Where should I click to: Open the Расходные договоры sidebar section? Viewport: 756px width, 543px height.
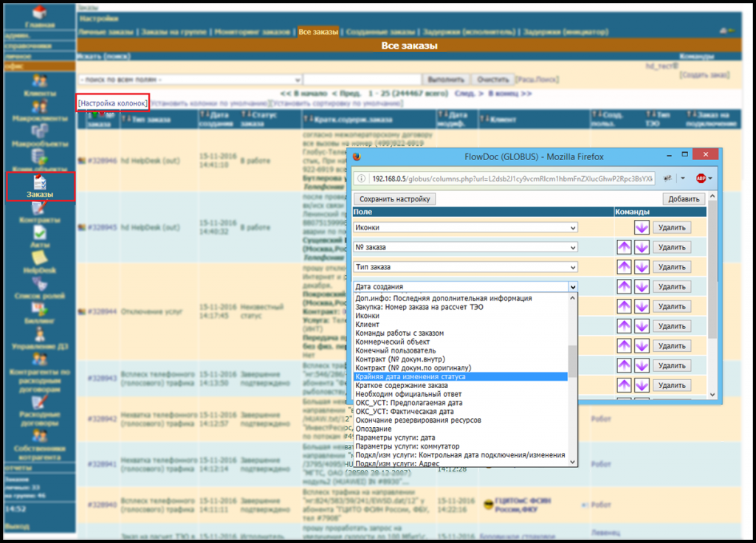(40, 411)
